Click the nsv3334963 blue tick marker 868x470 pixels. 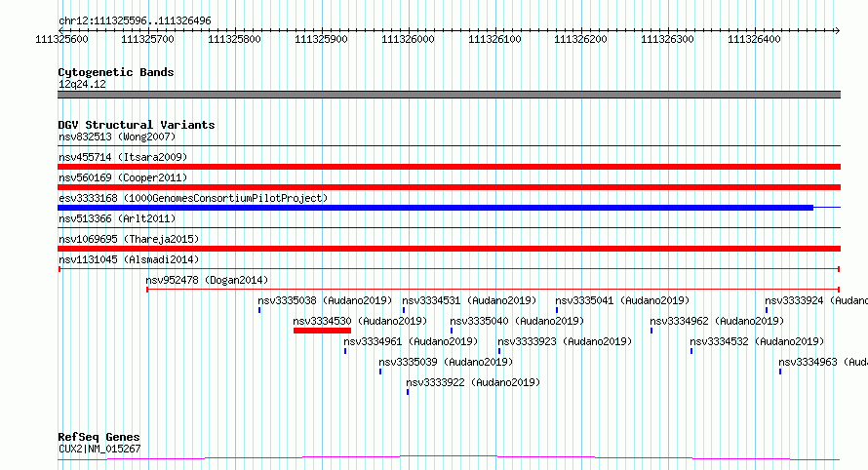(x=780, y=372)
